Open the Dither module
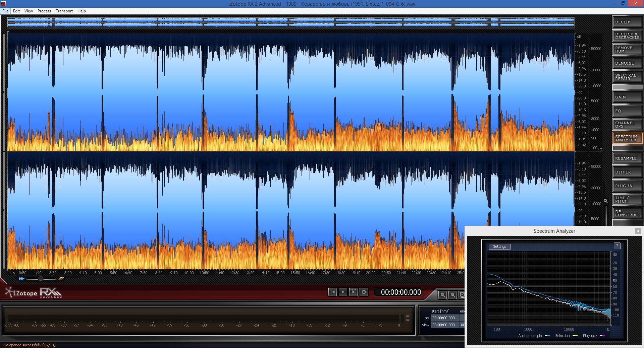Viewport: 644px width, 348px height. (x=627, y=172)
